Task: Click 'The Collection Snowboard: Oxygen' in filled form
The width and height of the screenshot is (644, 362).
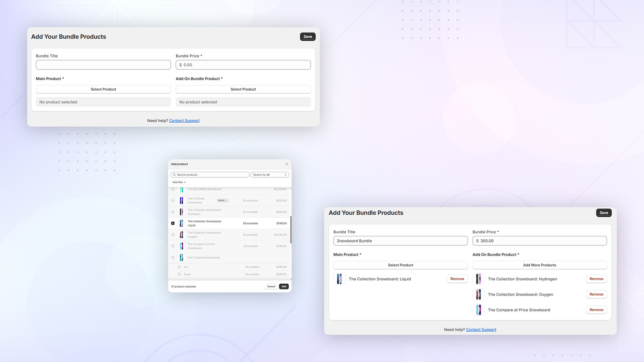Action: (x=520, y=294)
